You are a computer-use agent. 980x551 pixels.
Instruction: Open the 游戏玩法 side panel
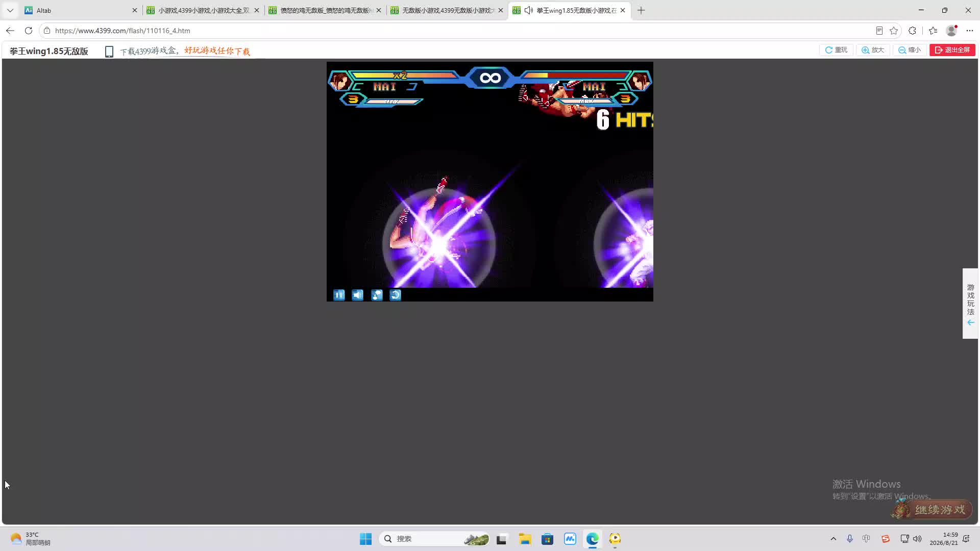tap(970, 304)
